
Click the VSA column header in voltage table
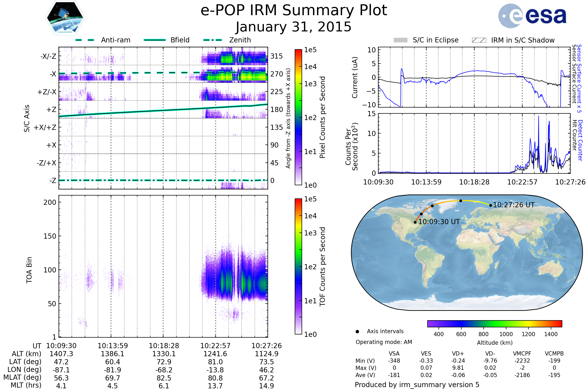pos(394,354)
